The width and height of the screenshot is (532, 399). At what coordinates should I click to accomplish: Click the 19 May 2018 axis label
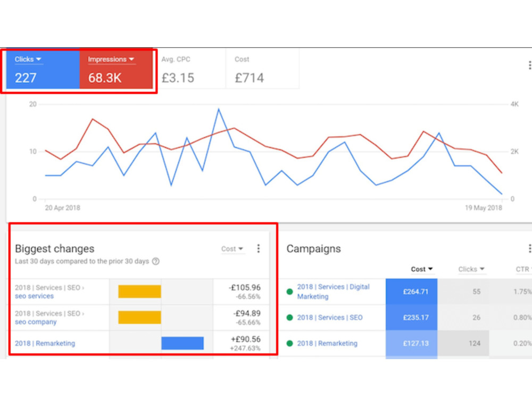(483, 207)
